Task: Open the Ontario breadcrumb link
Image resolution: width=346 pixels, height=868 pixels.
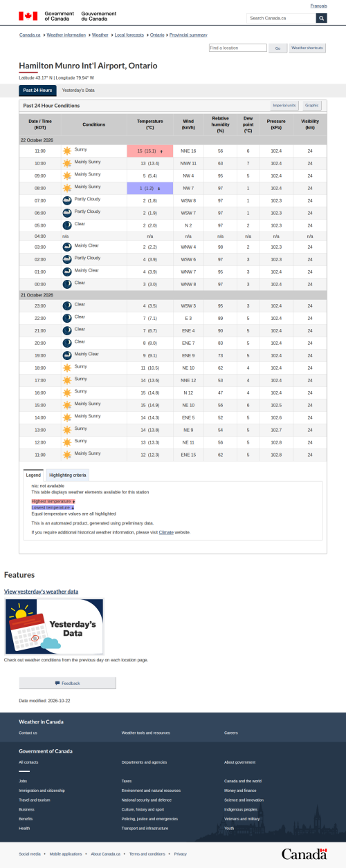Action: [x=157, y=35]
